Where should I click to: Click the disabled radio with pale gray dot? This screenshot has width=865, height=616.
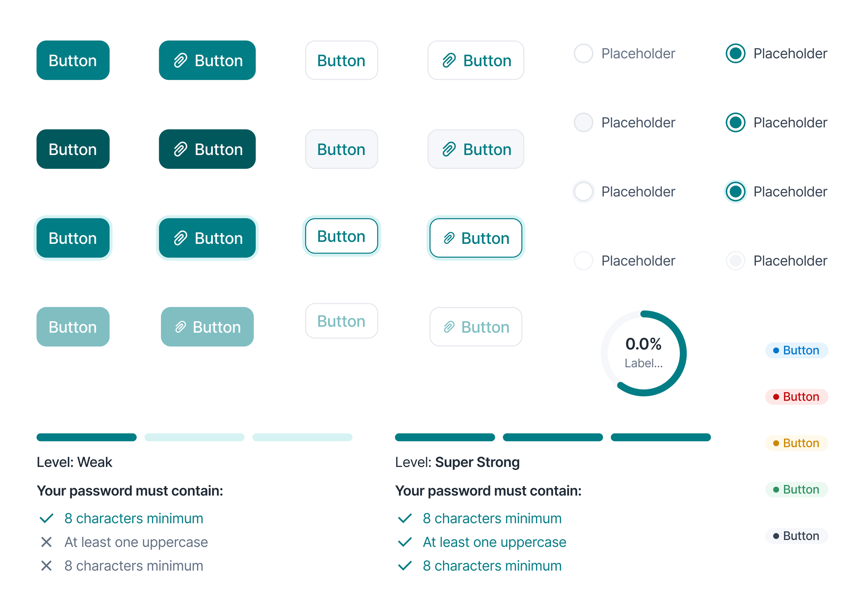point(735,260)
